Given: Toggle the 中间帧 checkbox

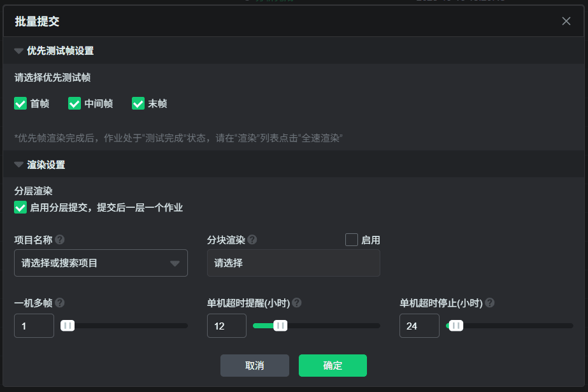Looking at the screenshot, I should 75,103.
